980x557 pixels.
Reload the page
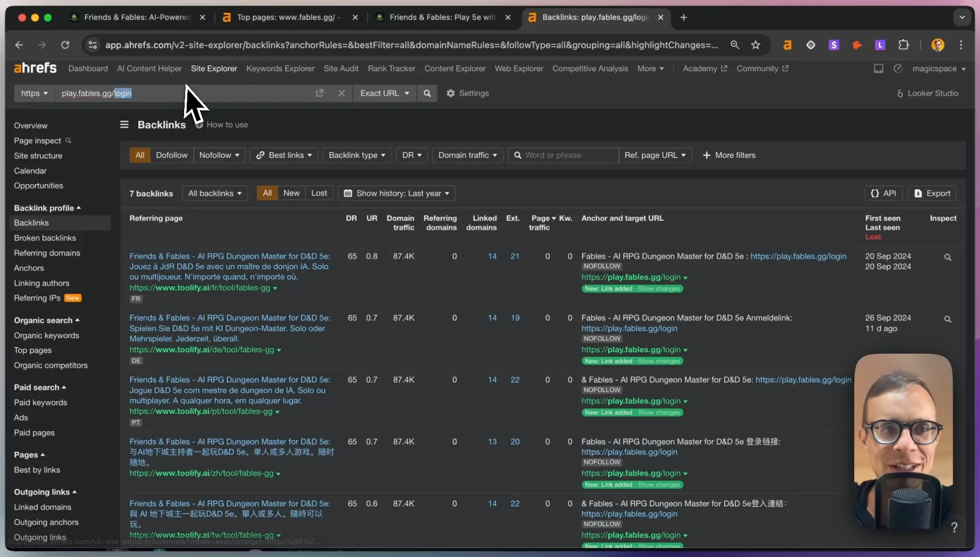point(65,45)
